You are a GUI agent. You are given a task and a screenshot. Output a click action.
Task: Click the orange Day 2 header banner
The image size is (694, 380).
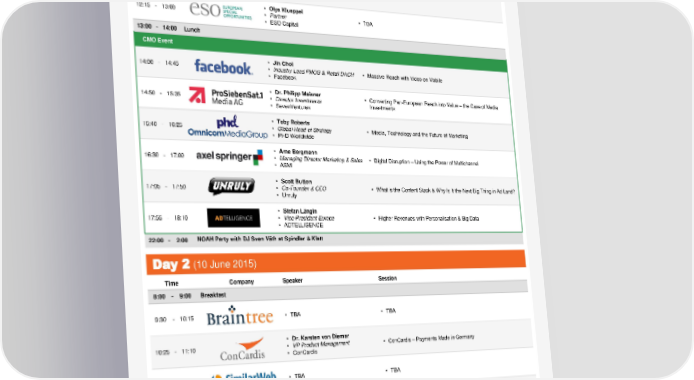pos(336,263)
